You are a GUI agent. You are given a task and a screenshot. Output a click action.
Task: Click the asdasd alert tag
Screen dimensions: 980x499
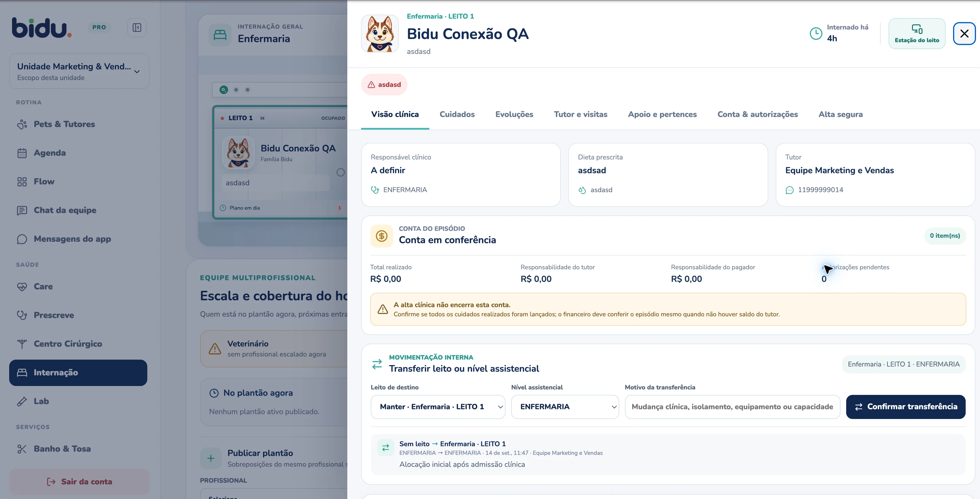[384, 85]
